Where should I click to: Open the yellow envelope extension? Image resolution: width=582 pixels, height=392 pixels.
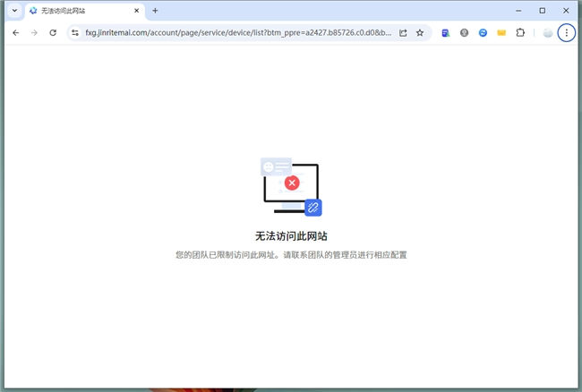coord(501,32)
